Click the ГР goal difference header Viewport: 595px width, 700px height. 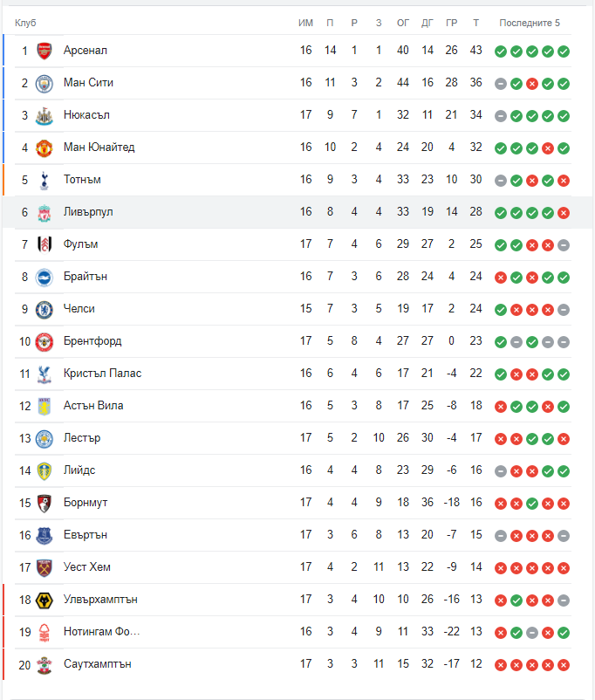(x=451, y=24)
